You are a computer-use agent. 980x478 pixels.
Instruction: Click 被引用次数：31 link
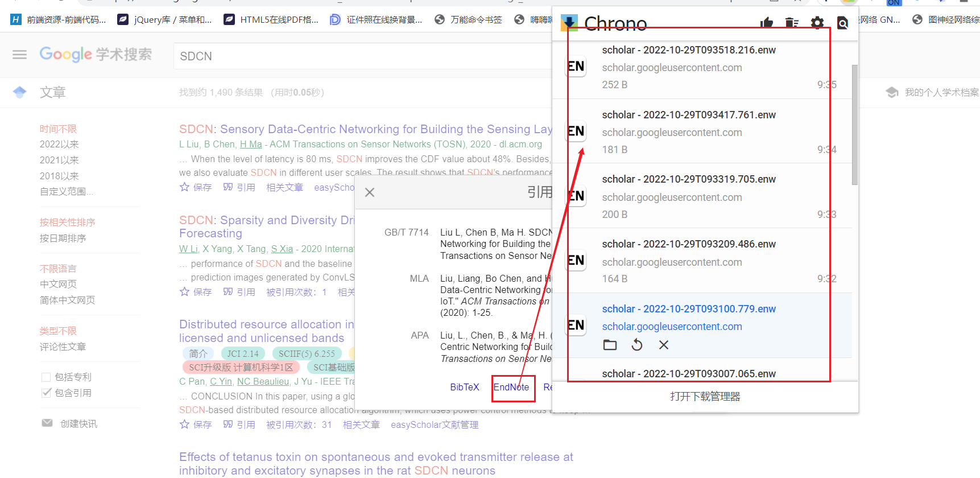pyautogui.click(x=299, y=425)
